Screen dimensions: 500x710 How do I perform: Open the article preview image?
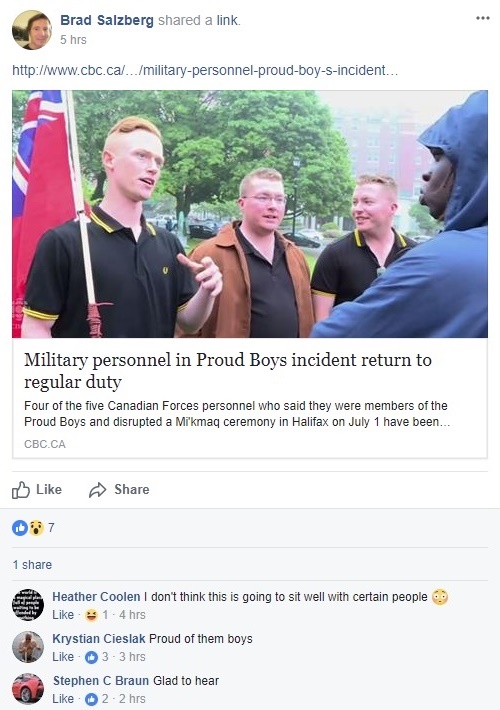pos(250,214)
